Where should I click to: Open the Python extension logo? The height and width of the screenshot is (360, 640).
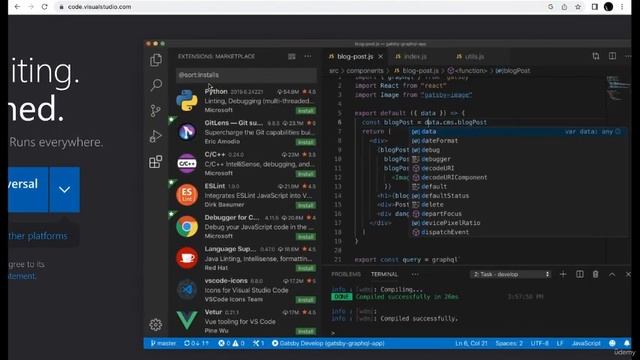pyautogui.click(x=187, y=100)
